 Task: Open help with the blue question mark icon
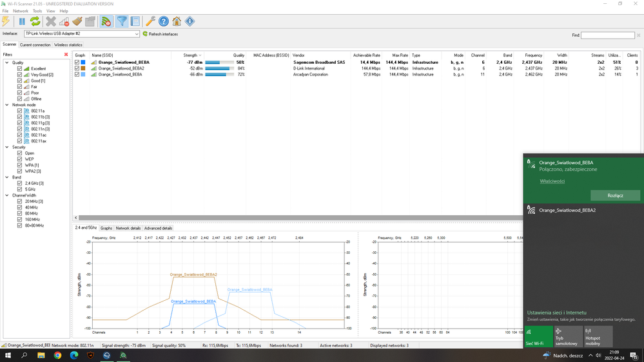coord(164,22)
